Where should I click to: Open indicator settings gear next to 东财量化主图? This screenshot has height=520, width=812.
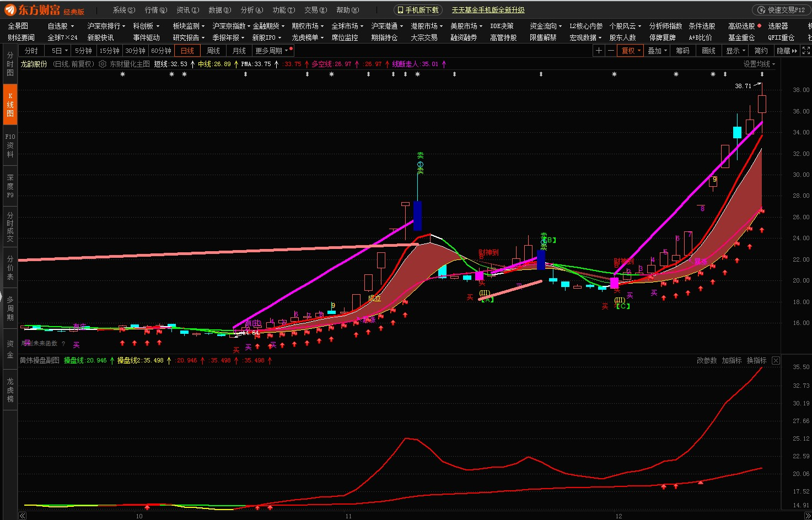[103, 64]
